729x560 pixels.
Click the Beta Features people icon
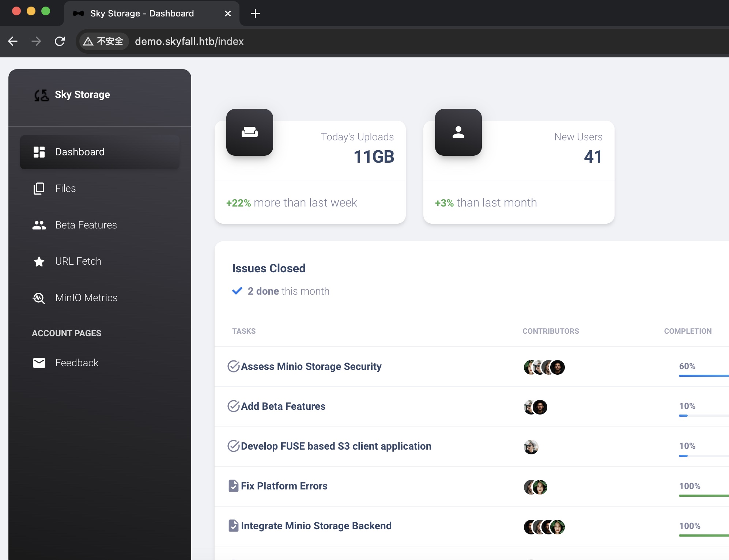[39, 225]
